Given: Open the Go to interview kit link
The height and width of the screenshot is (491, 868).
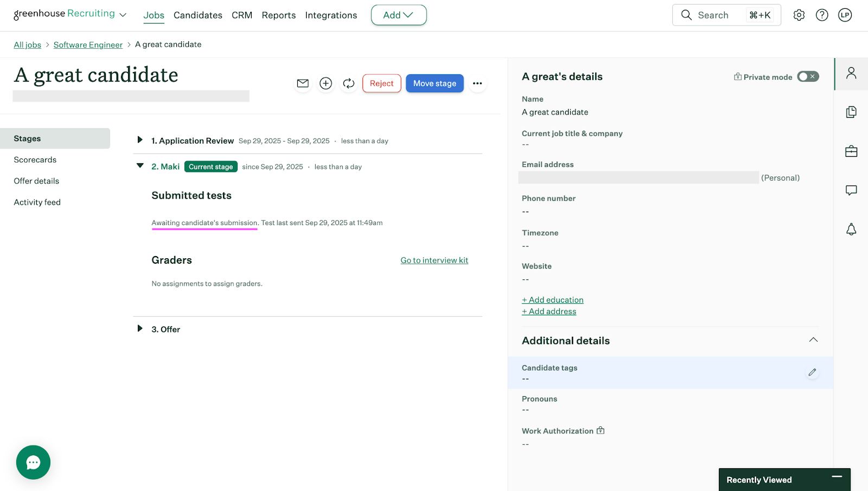Looking at the screenshot, I should [434, 260].
